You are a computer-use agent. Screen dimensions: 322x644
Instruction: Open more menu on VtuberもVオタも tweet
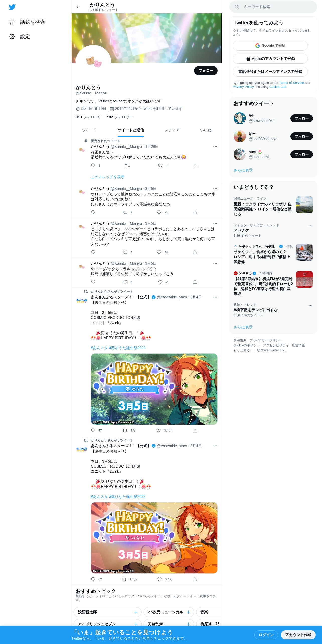tap(215, 263)
